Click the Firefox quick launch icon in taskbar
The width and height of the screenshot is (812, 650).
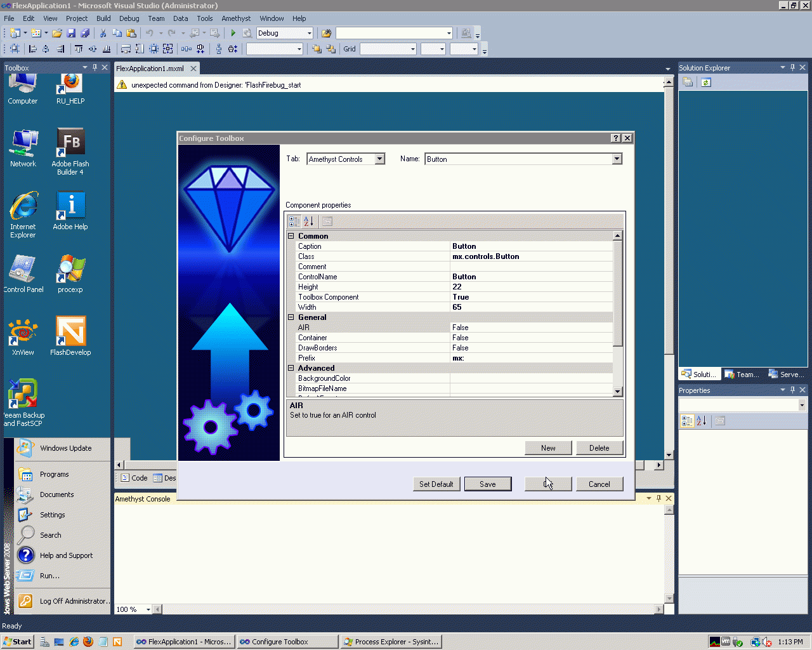coord(88,642)
